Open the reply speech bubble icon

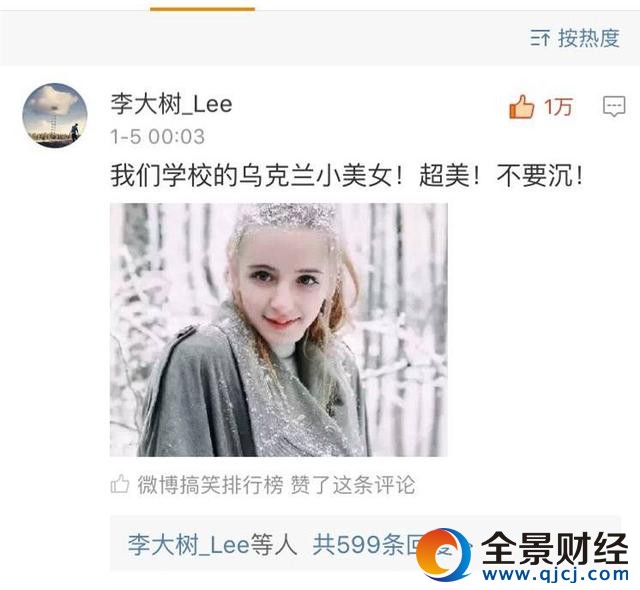pos(614,106)
